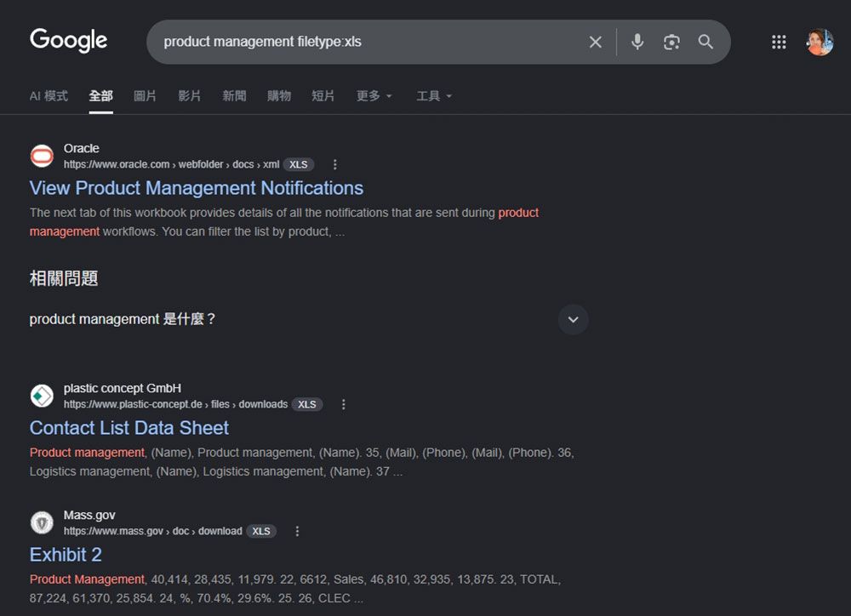This screenshot has width=851, height=616.
Task: Click the oracle.com breadcrumb URL
Action: 172,164
